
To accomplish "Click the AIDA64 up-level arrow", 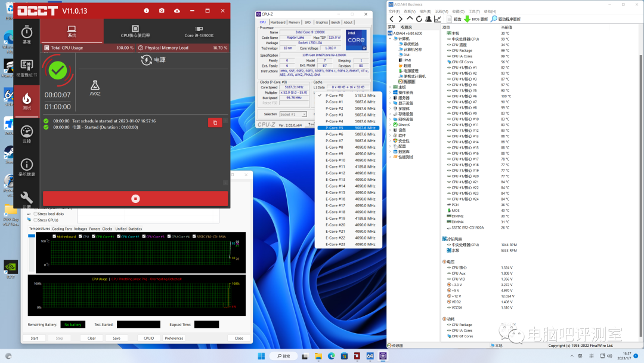I will pyautogui.click(x=410, y=19).
